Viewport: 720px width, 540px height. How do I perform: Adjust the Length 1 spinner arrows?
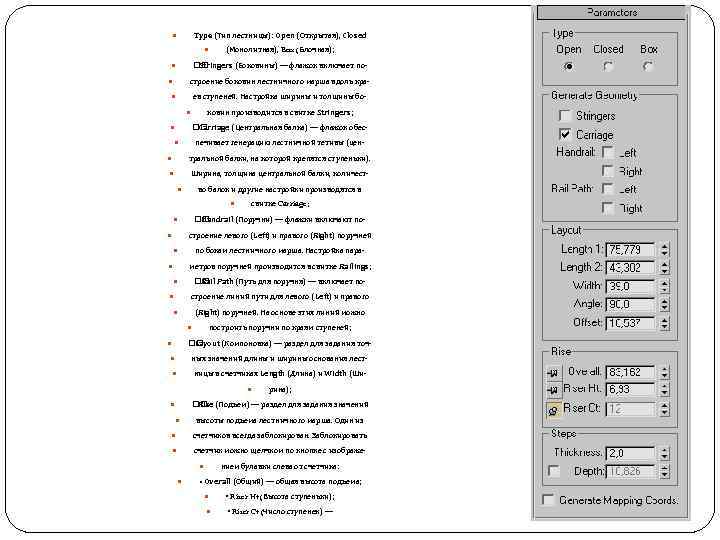[664, 249]
